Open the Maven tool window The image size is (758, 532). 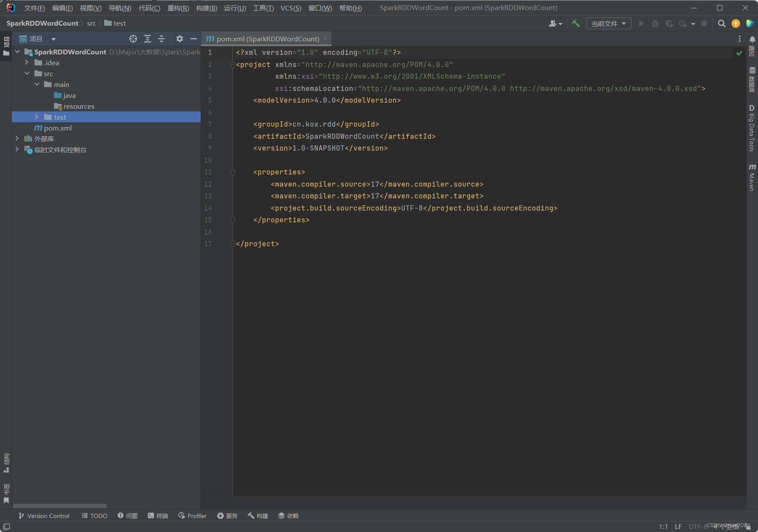[752, 177]
